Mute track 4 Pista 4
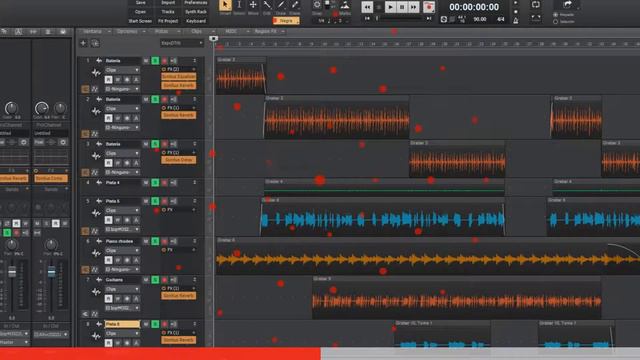 [x=146, y=183]
